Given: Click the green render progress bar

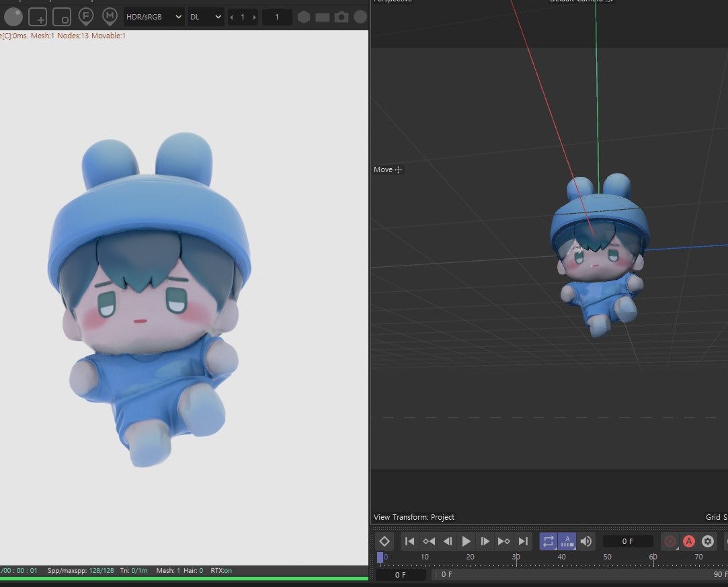Looking at the screenshot, I should click(x=184, y=579).
